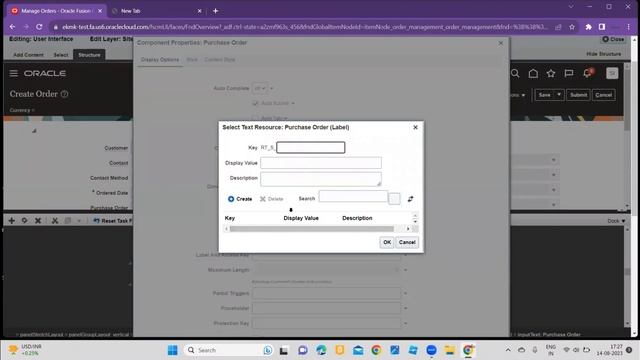This screenshot has width=640, height=360.
Task: Switch to the New Tab browser tab
Action: coord(155,11)
